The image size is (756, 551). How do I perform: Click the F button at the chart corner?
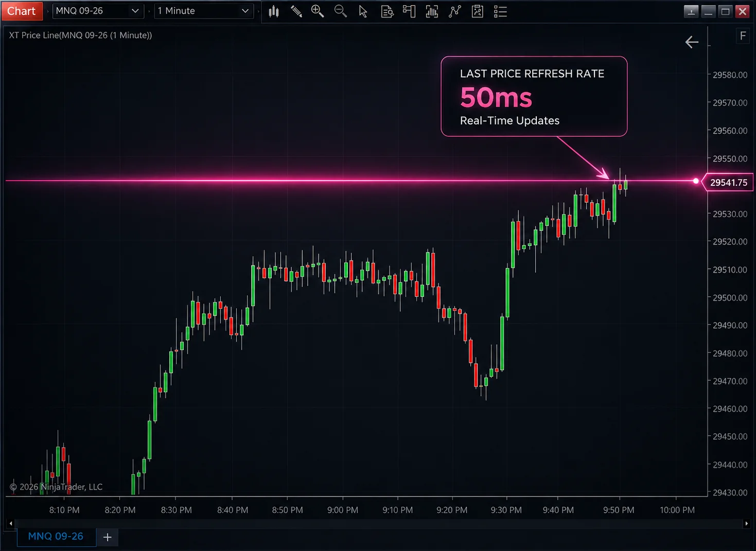pos(743,35)
